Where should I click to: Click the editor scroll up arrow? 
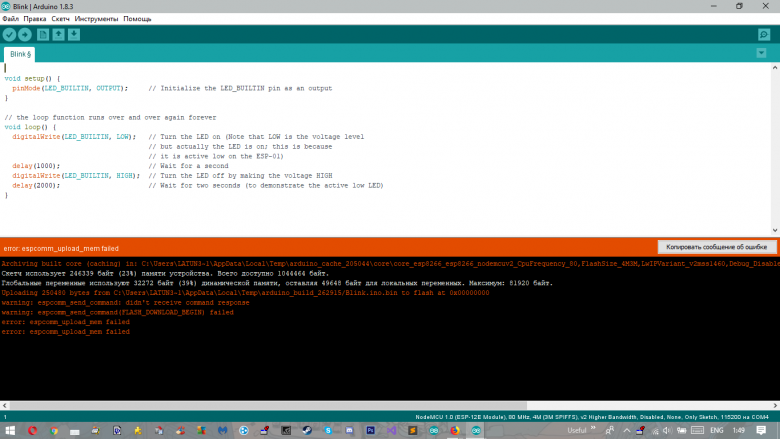pyautogui.click(x=775, y=68)
